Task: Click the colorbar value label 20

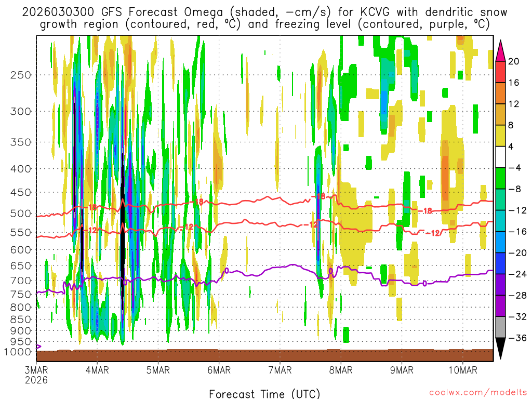Action: [x=514, y=61]
